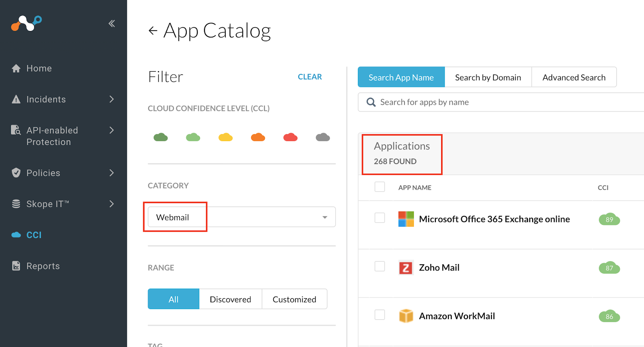Click the Policies shield icon
The width and height of the screenshot is (644, 347).
16,173
